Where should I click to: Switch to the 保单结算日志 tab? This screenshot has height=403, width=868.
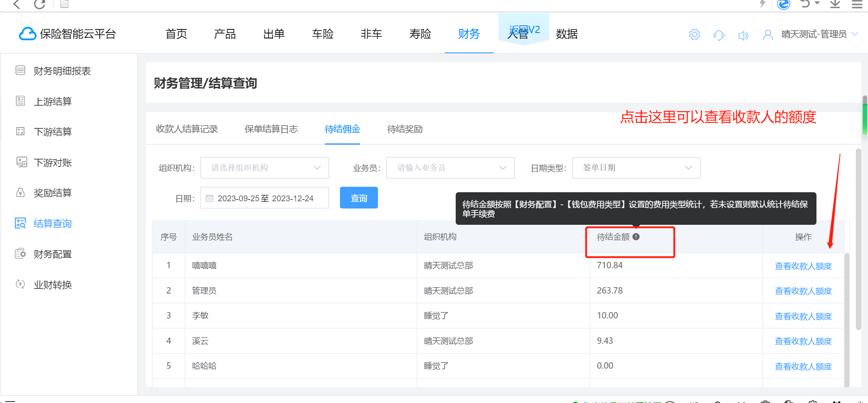[x=271, y=129]
